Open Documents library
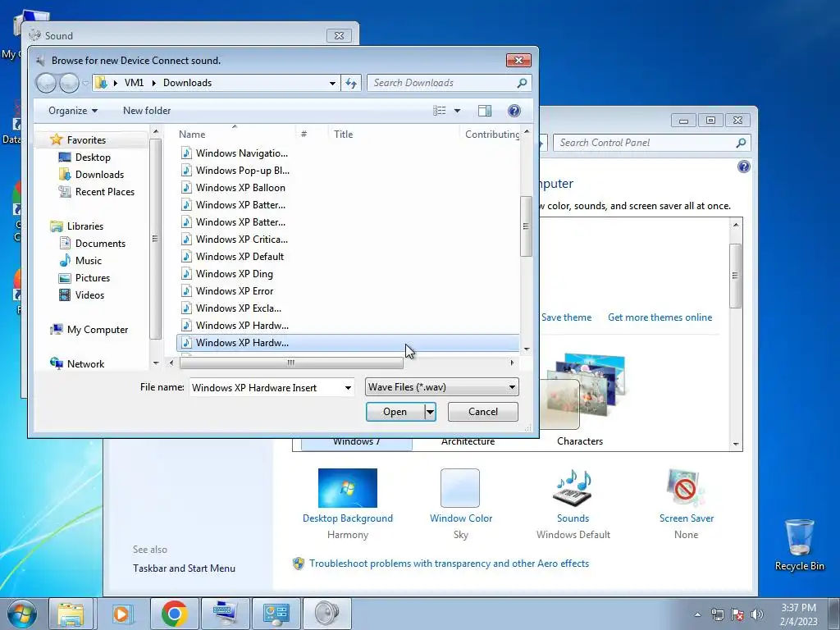 point(100,243)
